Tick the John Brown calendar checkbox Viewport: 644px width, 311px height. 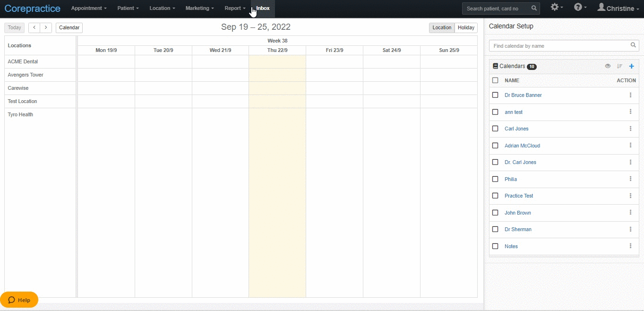(x=495, y=213)
